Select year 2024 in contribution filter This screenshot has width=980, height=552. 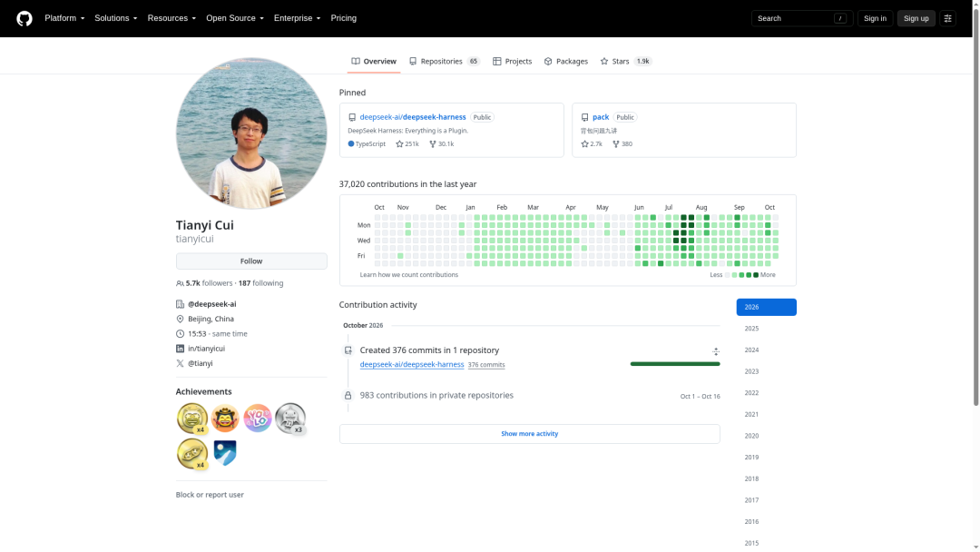coord(766,350)
